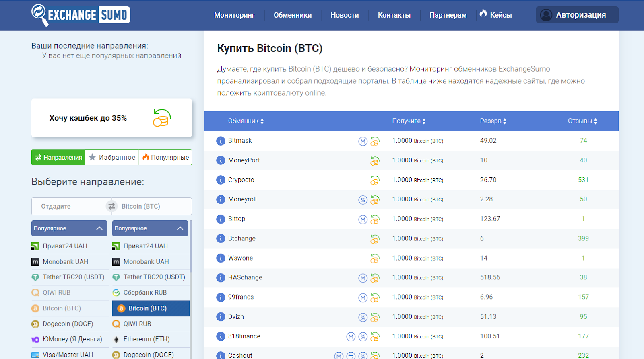Click the M badge icon on 818finance row
The width and height of the screenshot is (644, 359).
(351, 337)
